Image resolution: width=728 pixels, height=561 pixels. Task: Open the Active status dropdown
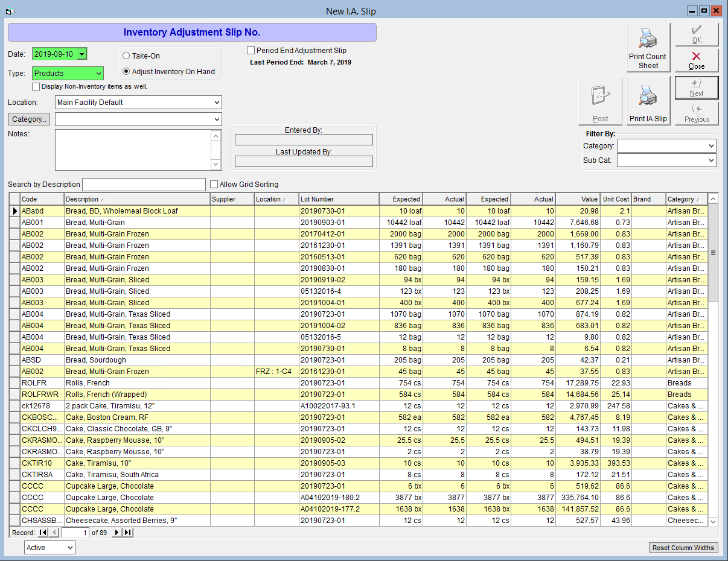(x=70, y=548)
